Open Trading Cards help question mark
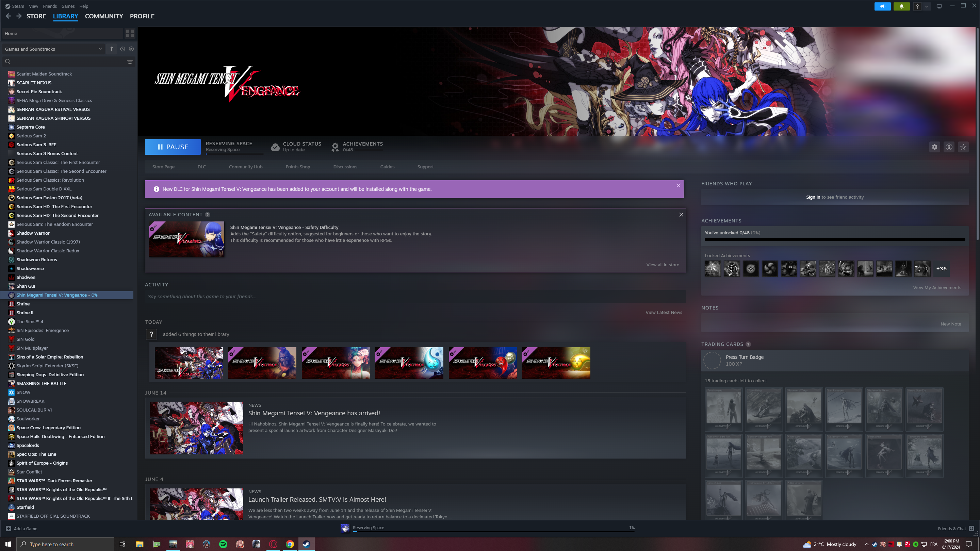980x551 pixels. (x=748, y=344)
